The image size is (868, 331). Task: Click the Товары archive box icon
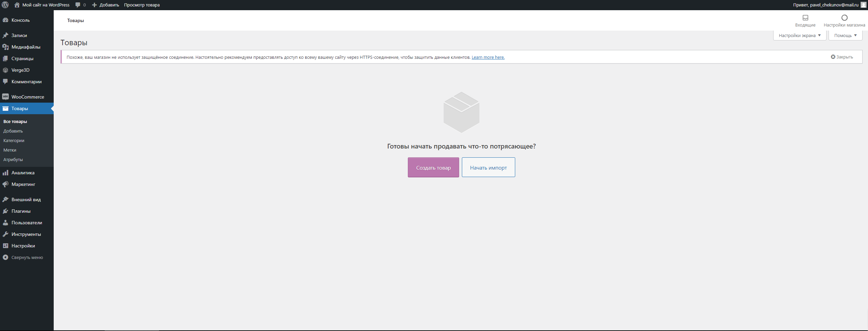[x=5, y=108]
